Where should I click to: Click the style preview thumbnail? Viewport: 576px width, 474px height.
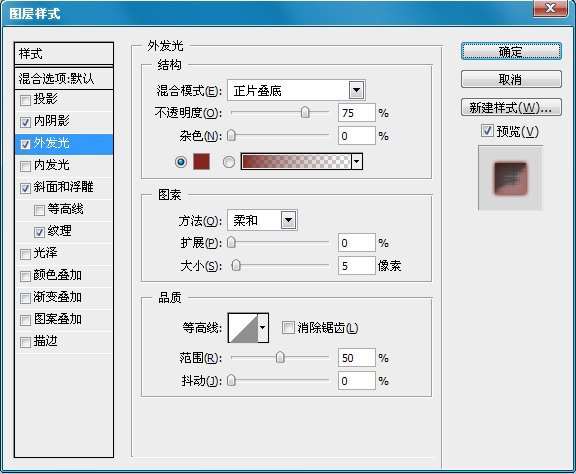511,178
